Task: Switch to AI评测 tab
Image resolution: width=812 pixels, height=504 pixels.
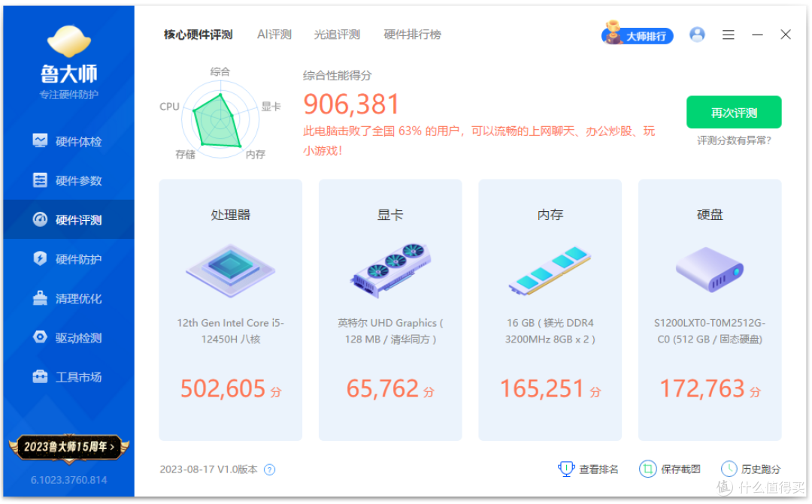Action: pos(274,35)
